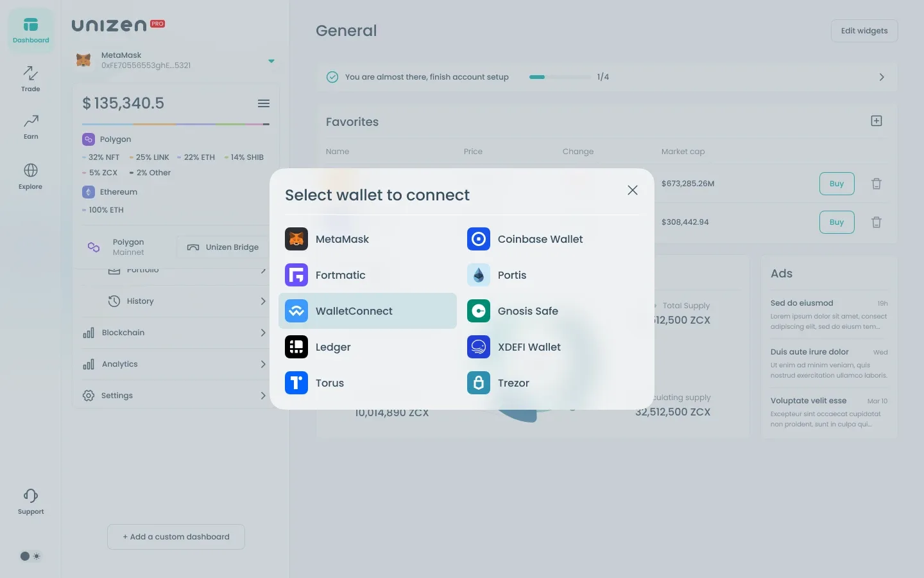Add a favorite with the plus icon
Viewport: 924px width, 578px height.
(877, 121)
